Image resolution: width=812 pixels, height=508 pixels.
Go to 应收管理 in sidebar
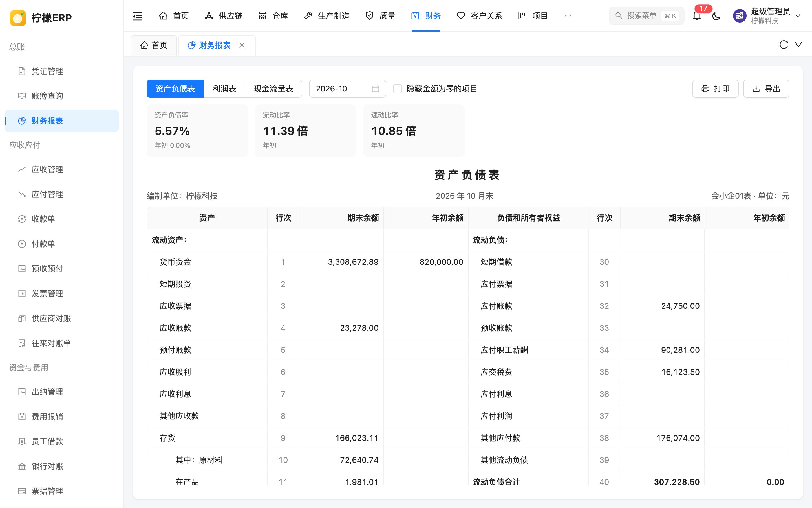(x=62, y=169)
